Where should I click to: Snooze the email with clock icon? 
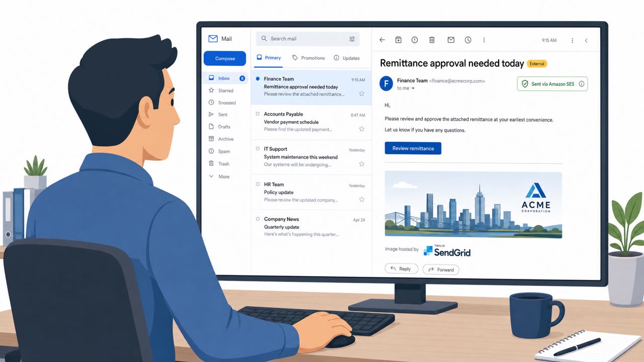[x=468, y=40]
